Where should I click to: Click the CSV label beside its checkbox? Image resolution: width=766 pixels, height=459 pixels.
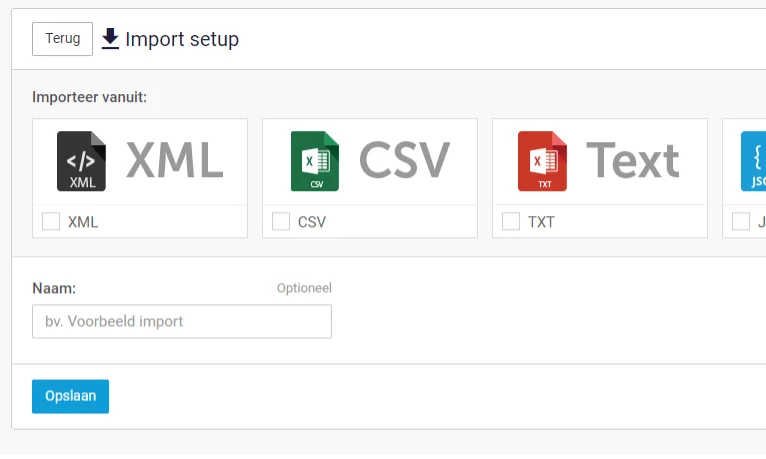(312, 222)
